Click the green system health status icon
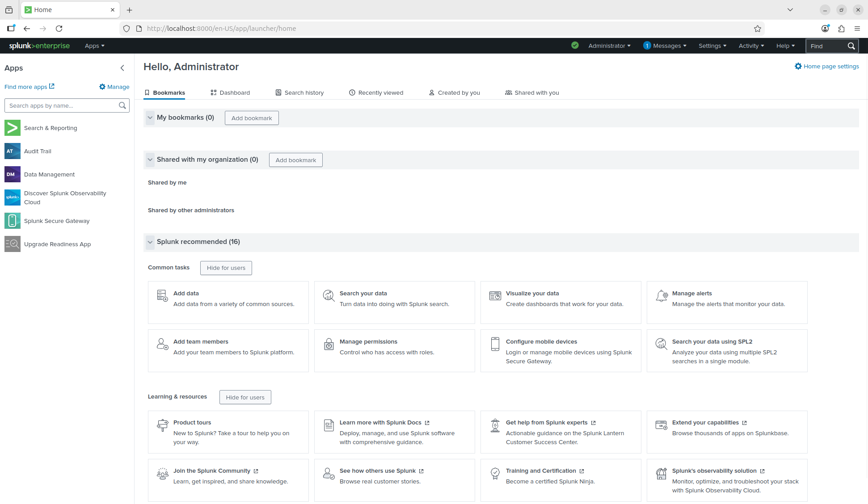Screen dimensions: 868x504 575,45
